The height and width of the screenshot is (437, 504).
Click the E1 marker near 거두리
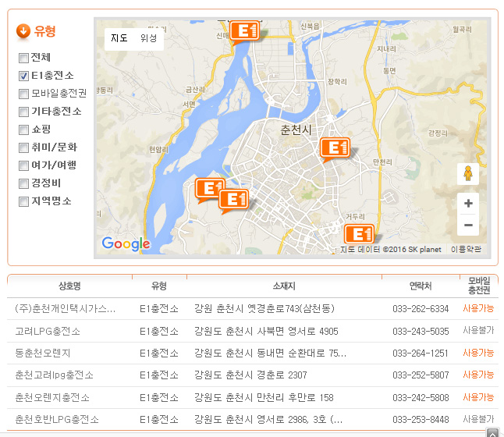(360, 234)
